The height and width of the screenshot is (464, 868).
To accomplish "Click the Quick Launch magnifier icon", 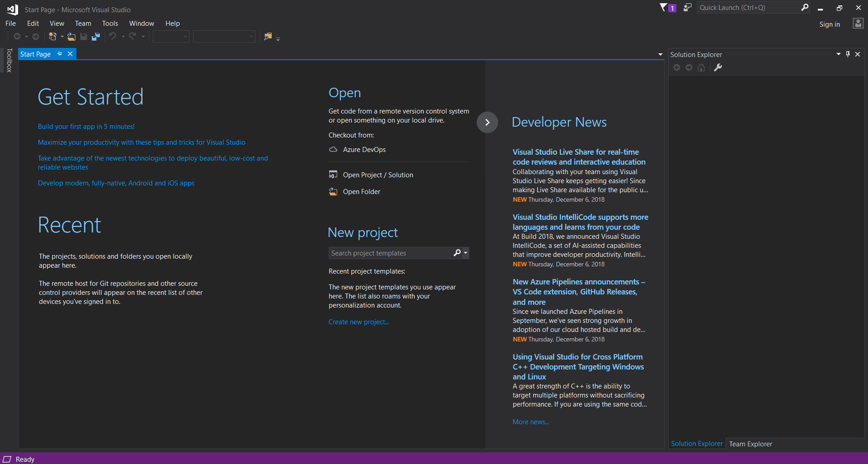I will [805, 7].
